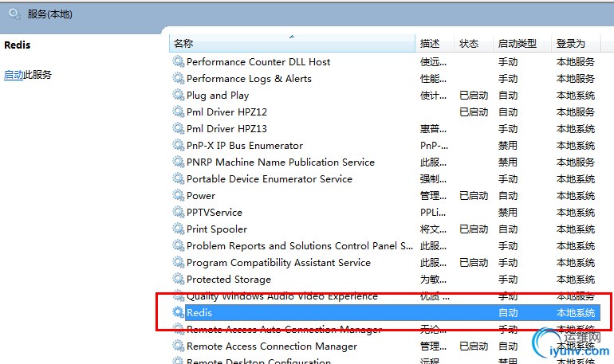Click the Pml Driver HPZ12 icon

click(178, 112)
